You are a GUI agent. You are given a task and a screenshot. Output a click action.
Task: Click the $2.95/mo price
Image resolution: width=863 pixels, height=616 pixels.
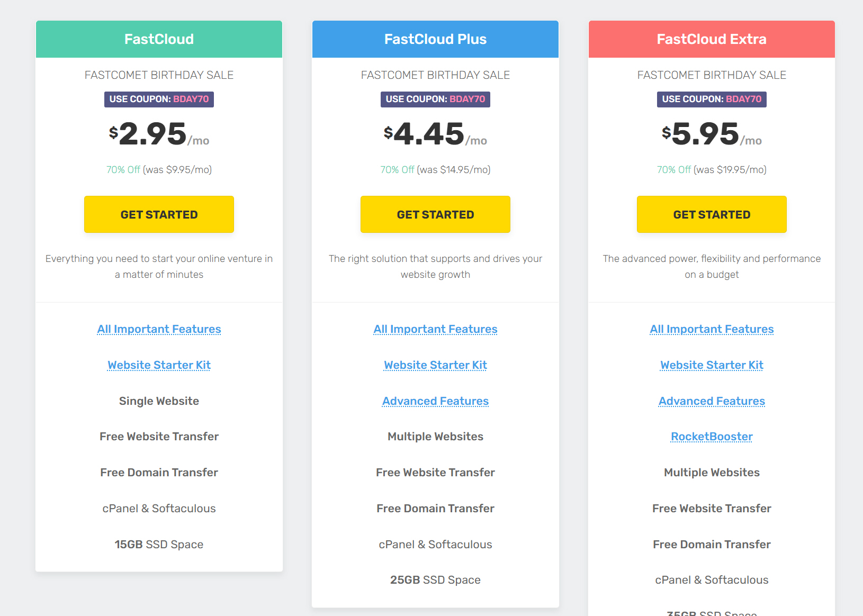pos(159,134)
